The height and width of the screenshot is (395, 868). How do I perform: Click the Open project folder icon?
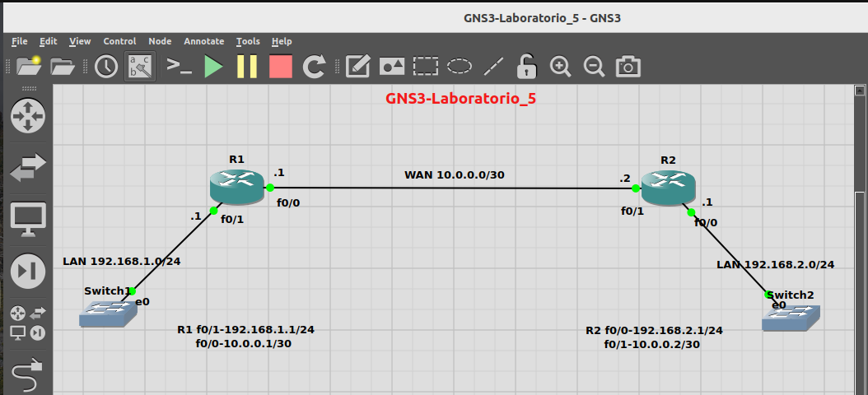point(63,67)
